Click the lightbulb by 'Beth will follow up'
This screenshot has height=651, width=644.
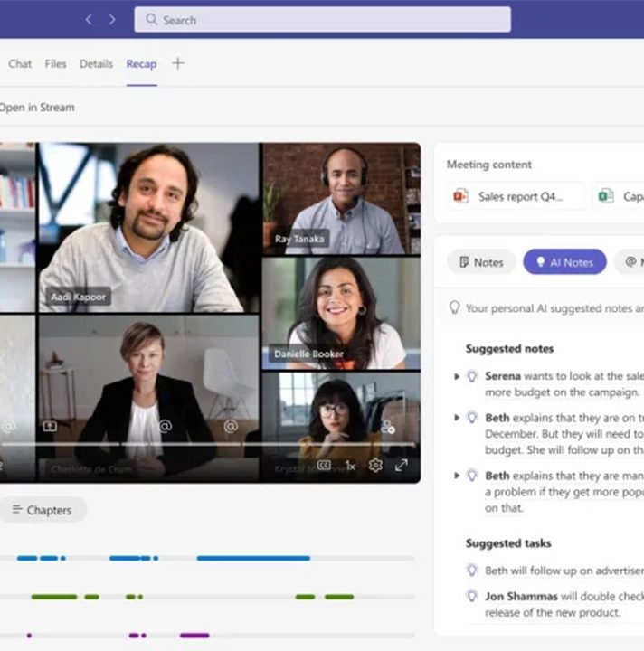pyautogui.click(x=472, y=571)
